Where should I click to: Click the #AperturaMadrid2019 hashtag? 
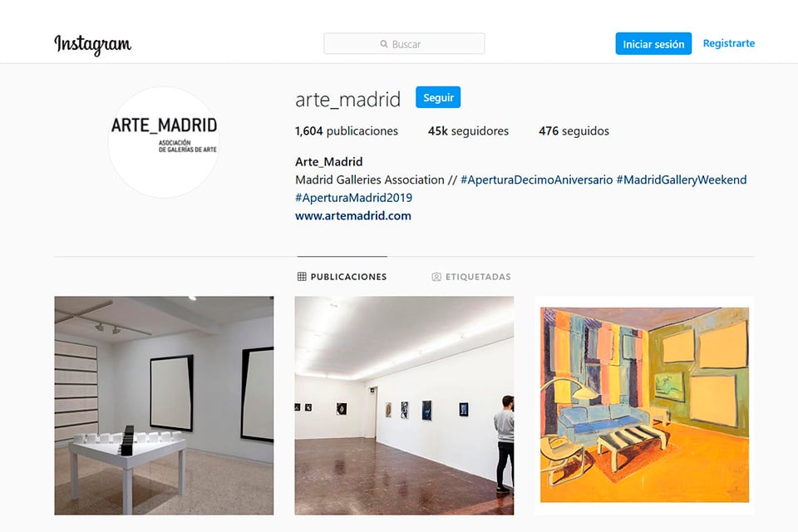click(354, 198)
